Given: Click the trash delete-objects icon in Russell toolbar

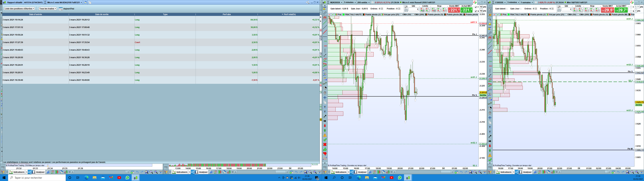Looking at the screenshot, I should click(325, 93).
